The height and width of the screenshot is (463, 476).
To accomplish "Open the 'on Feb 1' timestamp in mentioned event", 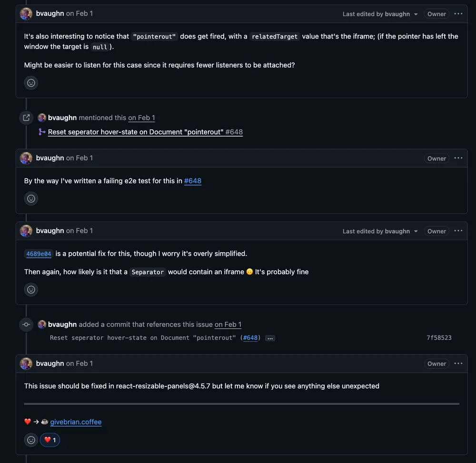I will coord(141,118).
